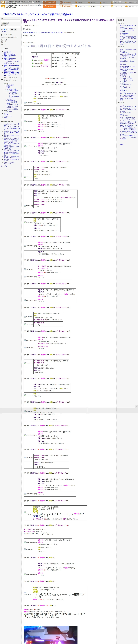The image size is (138, 644).
Task: Click 検索する below the keyword box
Action: [x=5, y=23]
